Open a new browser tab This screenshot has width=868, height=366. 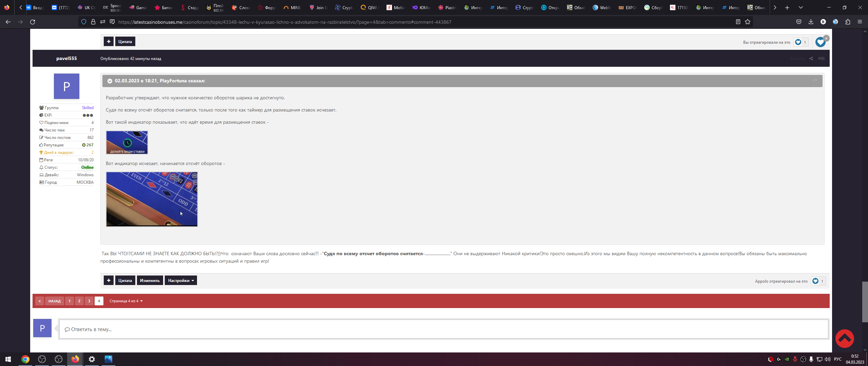tap(787, 7)
